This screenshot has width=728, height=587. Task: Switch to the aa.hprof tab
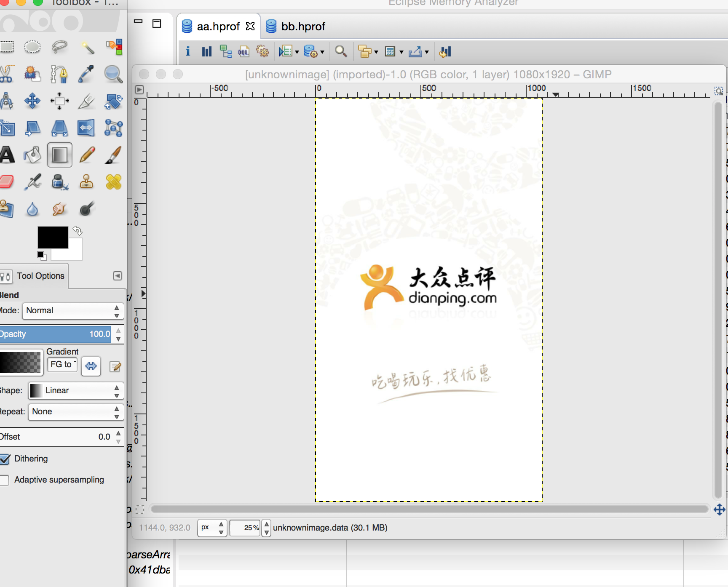pos(219,27)
